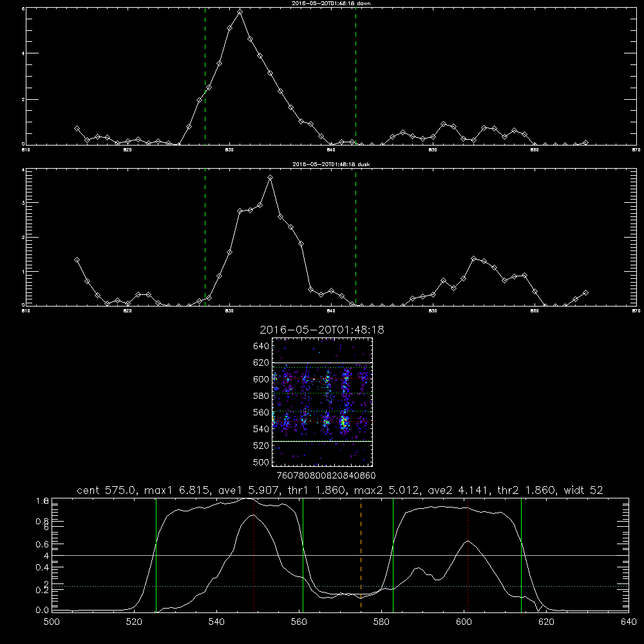Click the y-axis label '560' beside the color image
Screen dimensions: 644x644
pyautogui.click(x=261, y=412)
